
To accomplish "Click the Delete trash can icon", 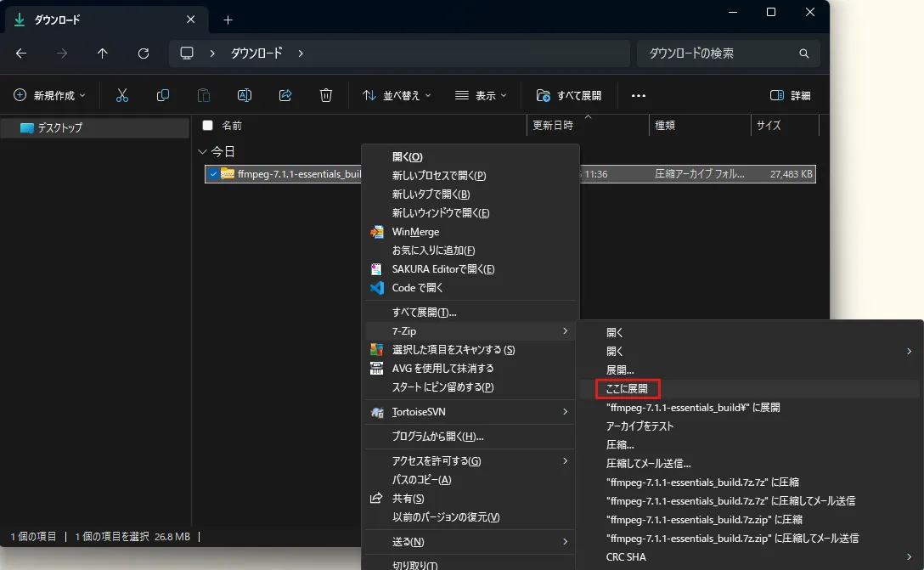I will pos(326,95).
